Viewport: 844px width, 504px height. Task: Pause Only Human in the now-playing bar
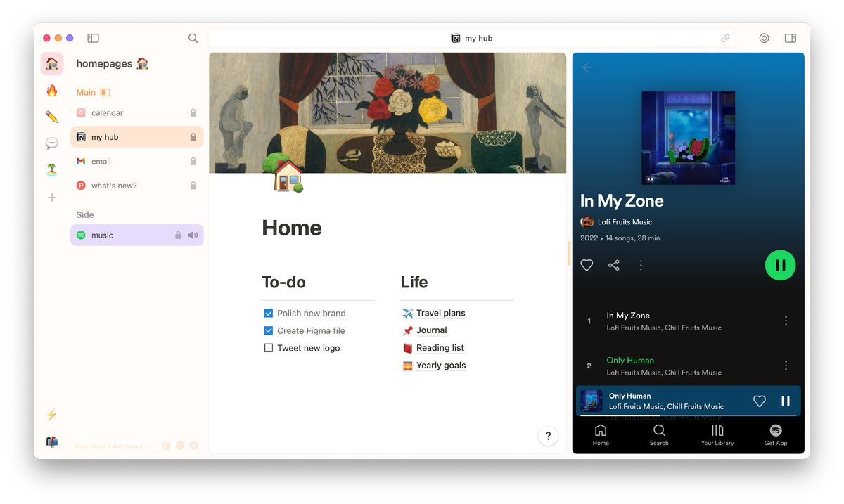(786, 401)
